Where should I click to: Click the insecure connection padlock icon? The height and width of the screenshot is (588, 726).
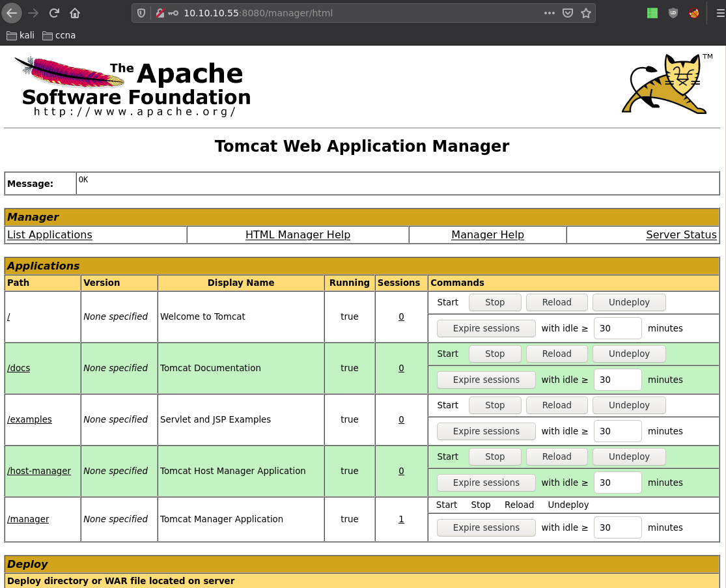[x=160, y=13]
